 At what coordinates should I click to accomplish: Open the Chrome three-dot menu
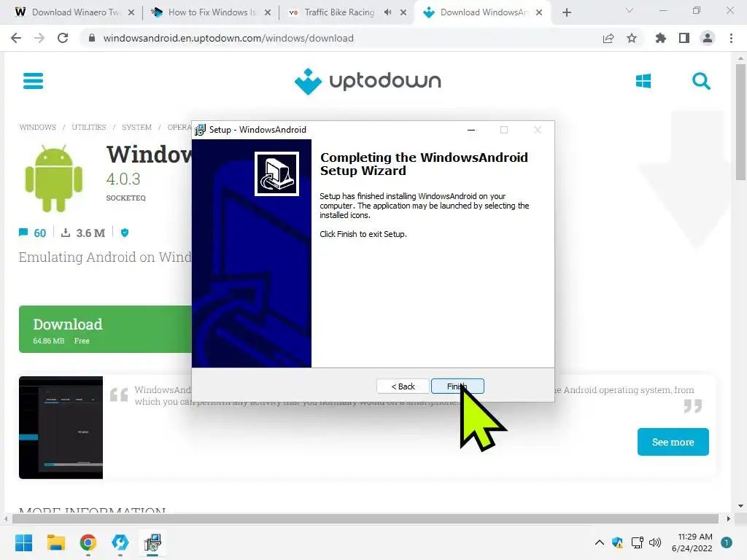coord(731,38)
